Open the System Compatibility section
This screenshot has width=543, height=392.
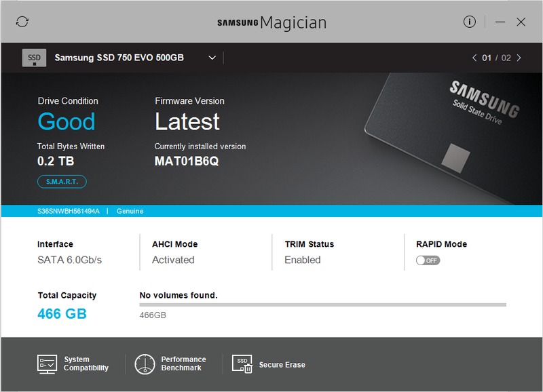86,364
